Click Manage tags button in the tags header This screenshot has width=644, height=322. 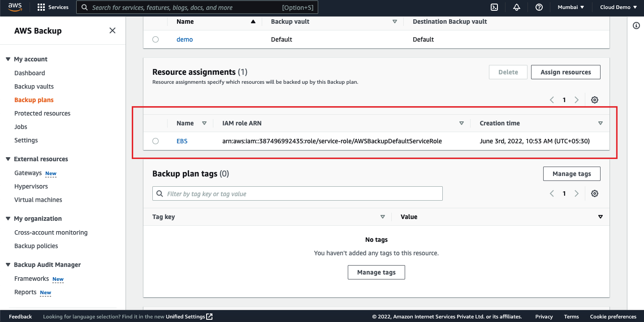[x=572, y=174]
